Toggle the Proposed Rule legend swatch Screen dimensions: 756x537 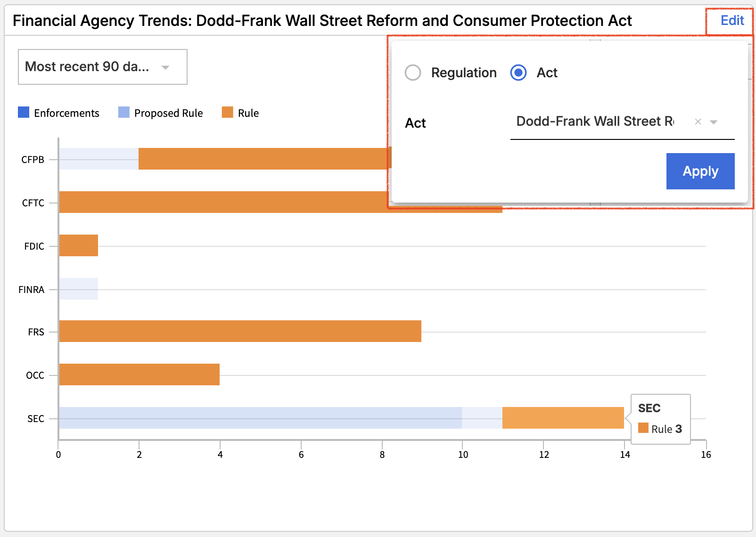tap(123, 113)
